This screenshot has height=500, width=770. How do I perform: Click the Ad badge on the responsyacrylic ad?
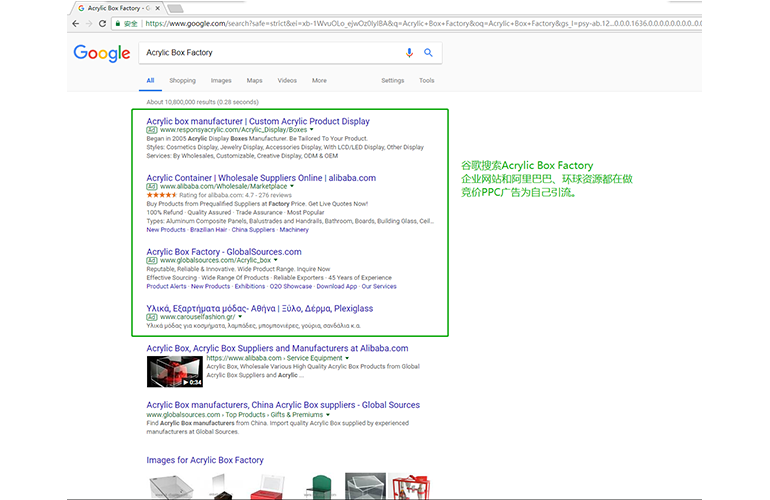point(152,130)
